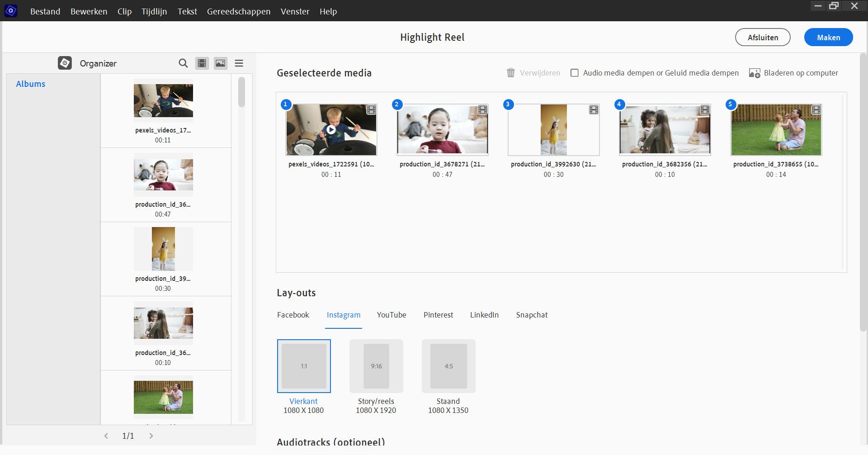This screenshot has height=455, width=868.
Task: Enable Audio media dempen checkbox
Action: (x=575, y=73)
